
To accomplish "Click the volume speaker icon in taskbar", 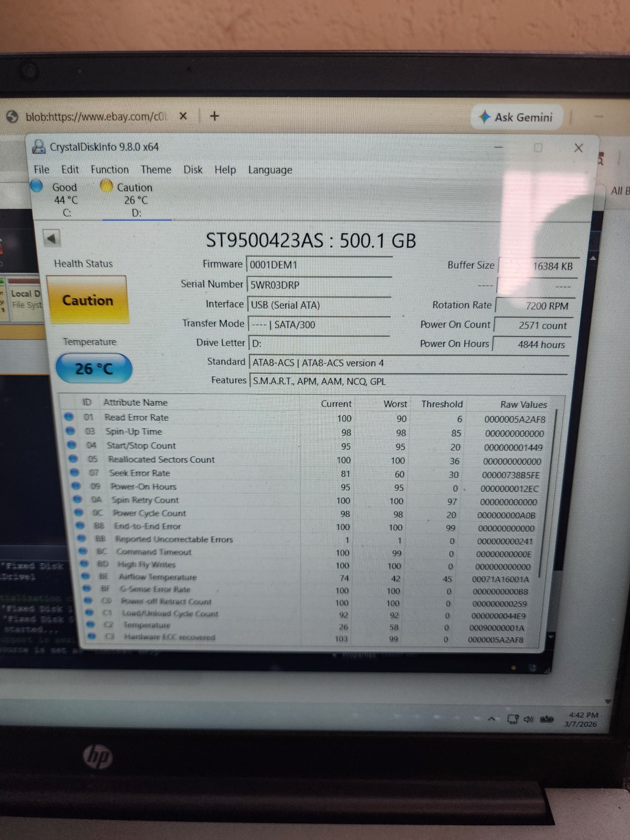I will 529,719.
